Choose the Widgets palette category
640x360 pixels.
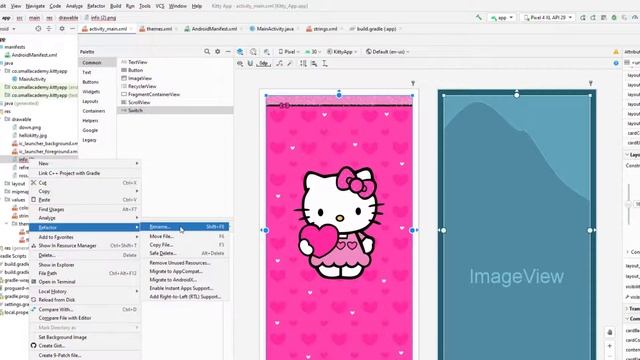click(91, 91)
